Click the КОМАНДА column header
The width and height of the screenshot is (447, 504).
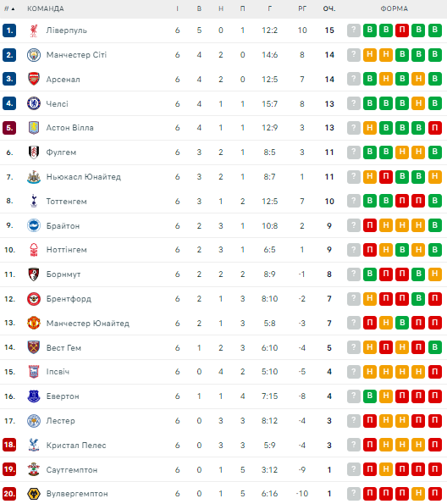tap(46, 9)
